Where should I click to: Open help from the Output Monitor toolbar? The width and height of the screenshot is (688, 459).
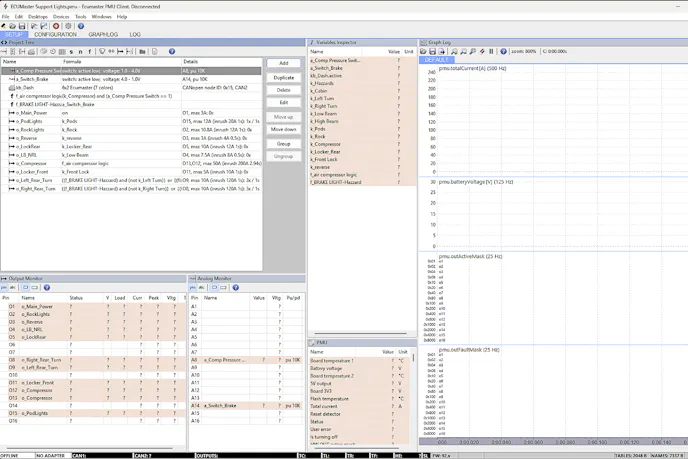[47, 287]
